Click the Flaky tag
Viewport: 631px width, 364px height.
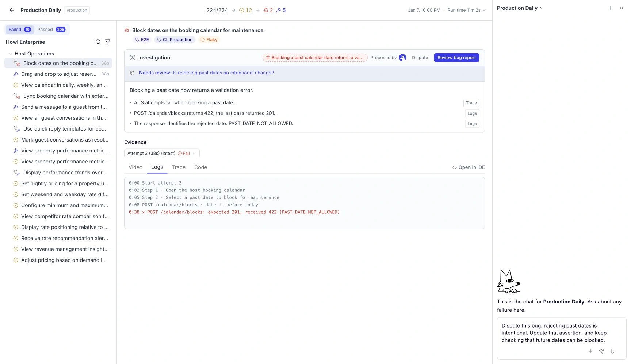(x=209, y=40)
